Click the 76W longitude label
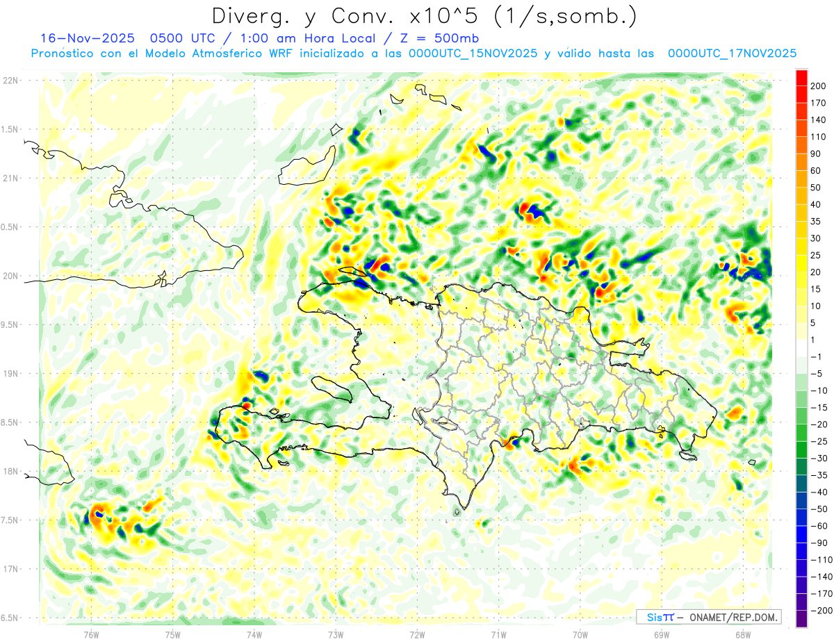Viewport: 834px width, 644px height. pyautogui.click(x=91, y=635)
